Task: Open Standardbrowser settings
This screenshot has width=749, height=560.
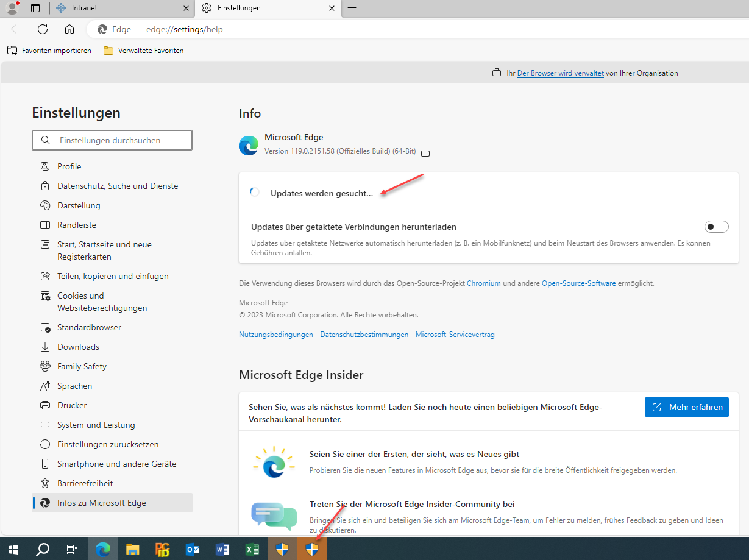Action: coord(112,327)
